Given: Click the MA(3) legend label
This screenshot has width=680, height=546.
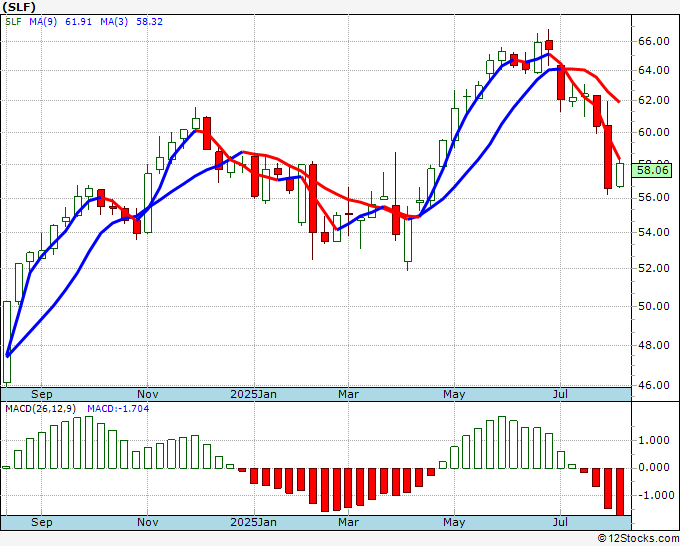Looking at the screenshot, I should tap(114, 22).
